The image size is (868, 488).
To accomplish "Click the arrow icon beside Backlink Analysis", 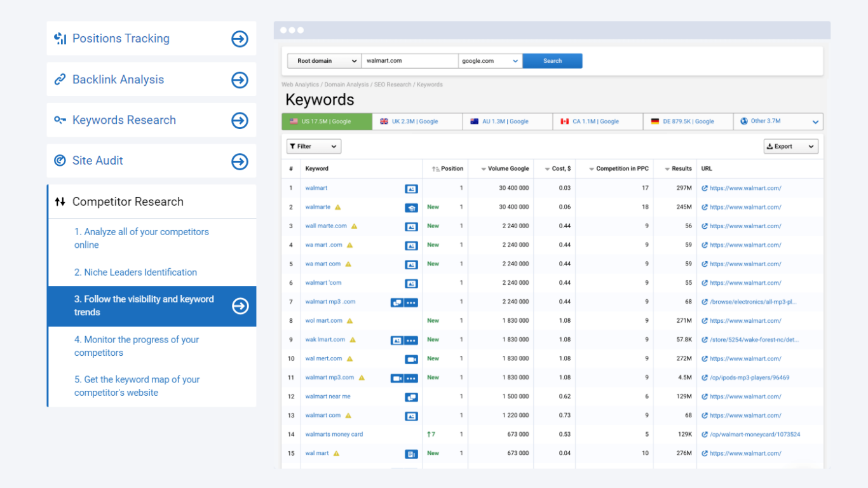I will [240, 79].
